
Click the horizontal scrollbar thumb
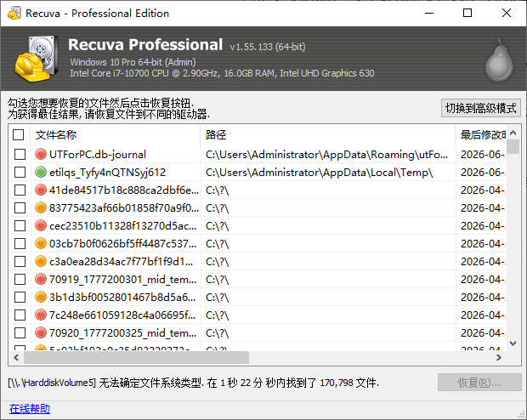pos(136,357)
